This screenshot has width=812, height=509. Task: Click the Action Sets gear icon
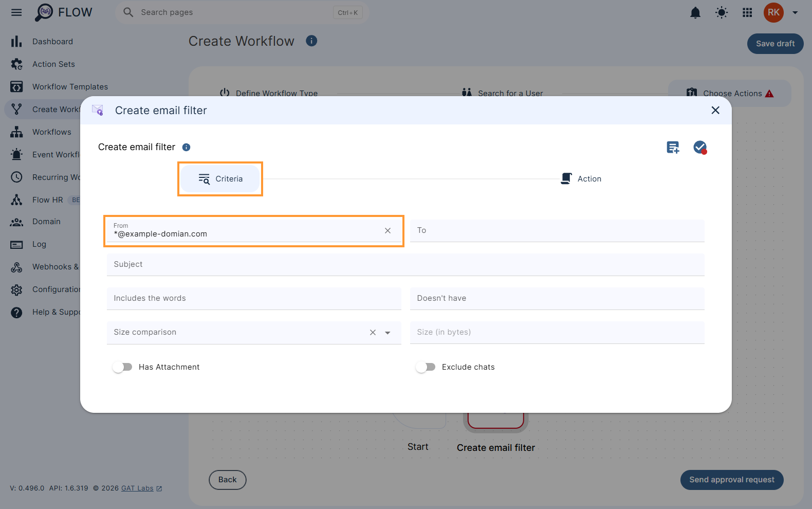pyautogui.click(x=16, y=64)
